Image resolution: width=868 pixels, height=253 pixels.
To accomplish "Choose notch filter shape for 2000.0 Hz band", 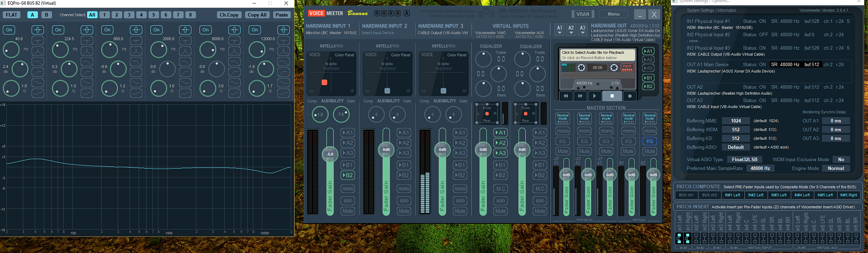I will click(x=185, y=40).
